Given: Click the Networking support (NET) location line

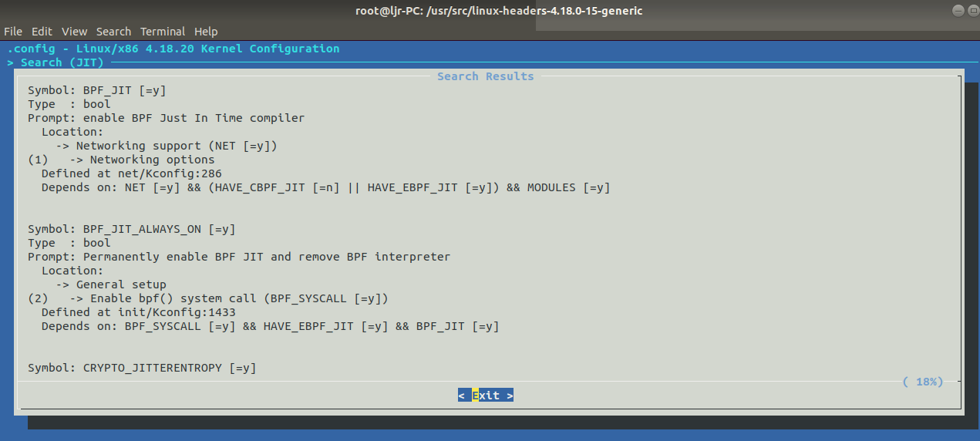Looking at the screenshot, I should 167,146.
